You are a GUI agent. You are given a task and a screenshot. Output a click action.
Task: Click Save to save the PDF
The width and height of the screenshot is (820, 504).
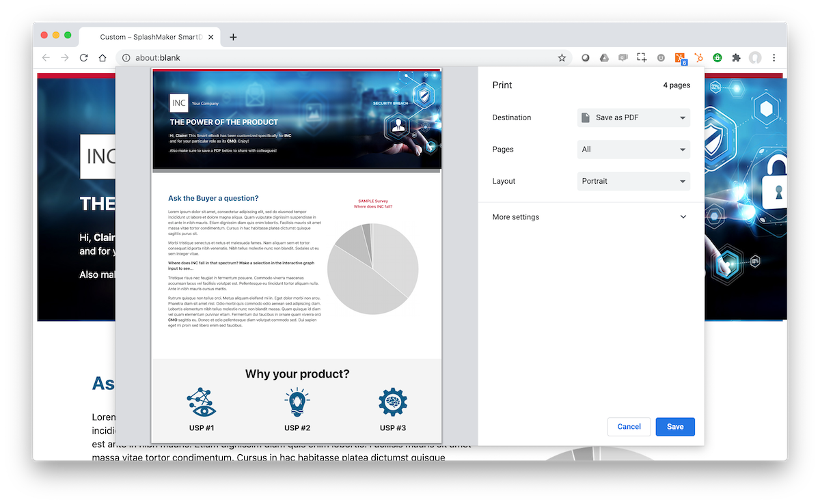[675, 427]
